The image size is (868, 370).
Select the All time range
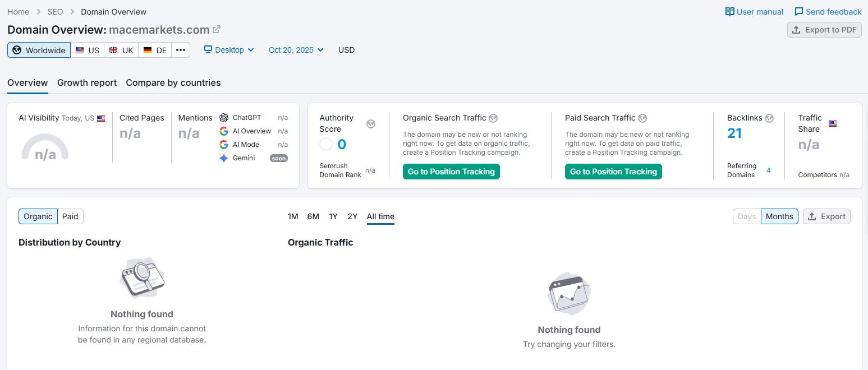point(380,216)
